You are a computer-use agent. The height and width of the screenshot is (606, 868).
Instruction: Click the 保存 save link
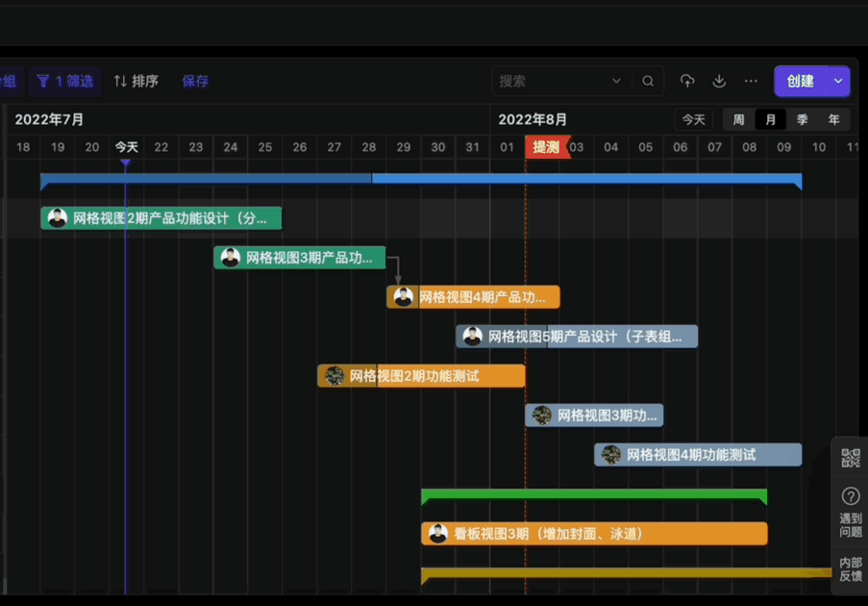click(195, 82)
